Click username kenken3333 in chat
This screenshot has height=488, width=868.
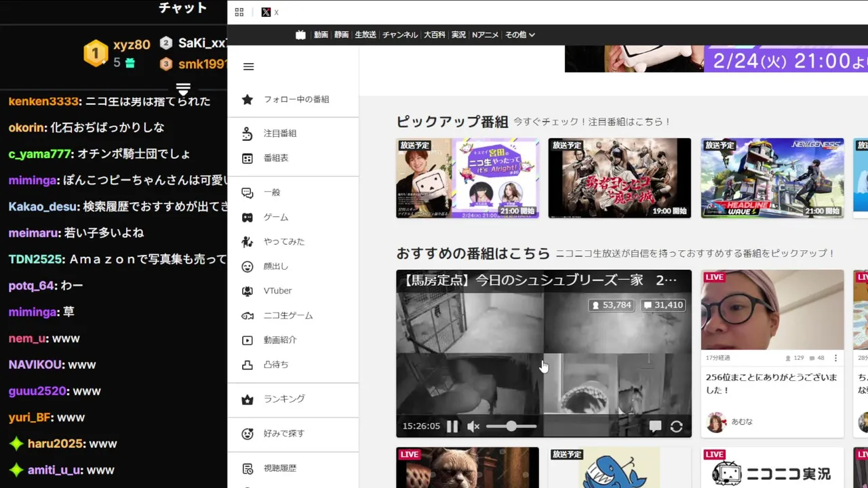(43, 101)
